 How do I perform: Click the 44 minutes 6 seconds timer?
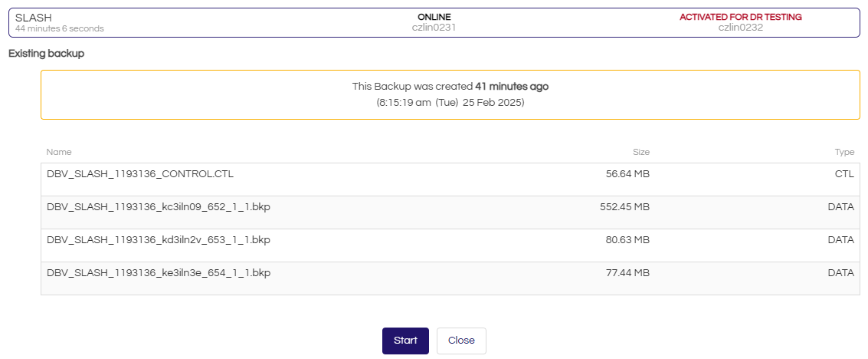(x=60, y=28)
